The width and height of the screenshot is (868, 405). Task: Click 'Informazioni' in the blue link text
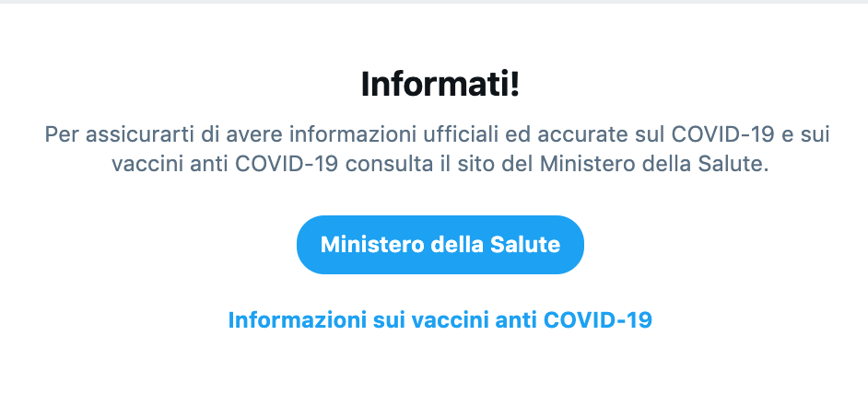[295, 319]
